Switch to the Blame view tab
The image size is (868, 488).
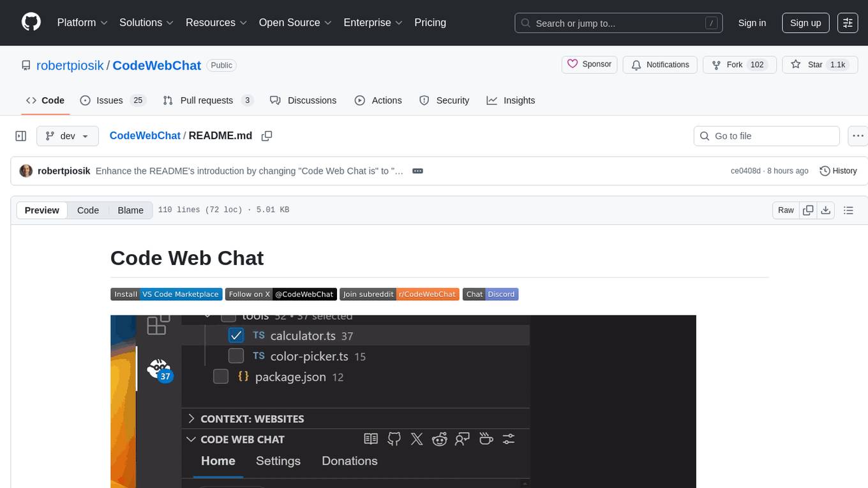pos(130,210)
